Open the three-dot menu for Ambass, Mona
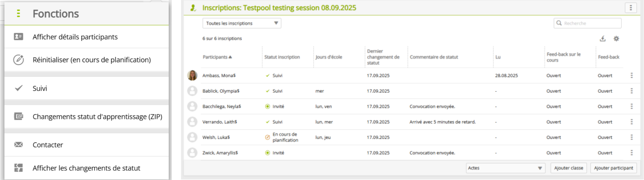 632,75
